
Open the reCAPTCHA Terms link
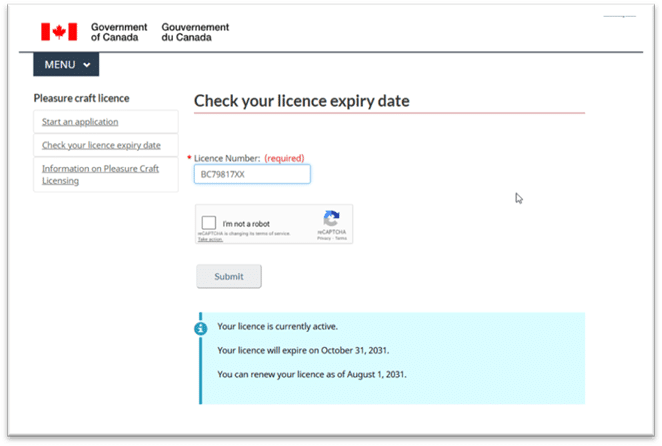coord(341,239)
